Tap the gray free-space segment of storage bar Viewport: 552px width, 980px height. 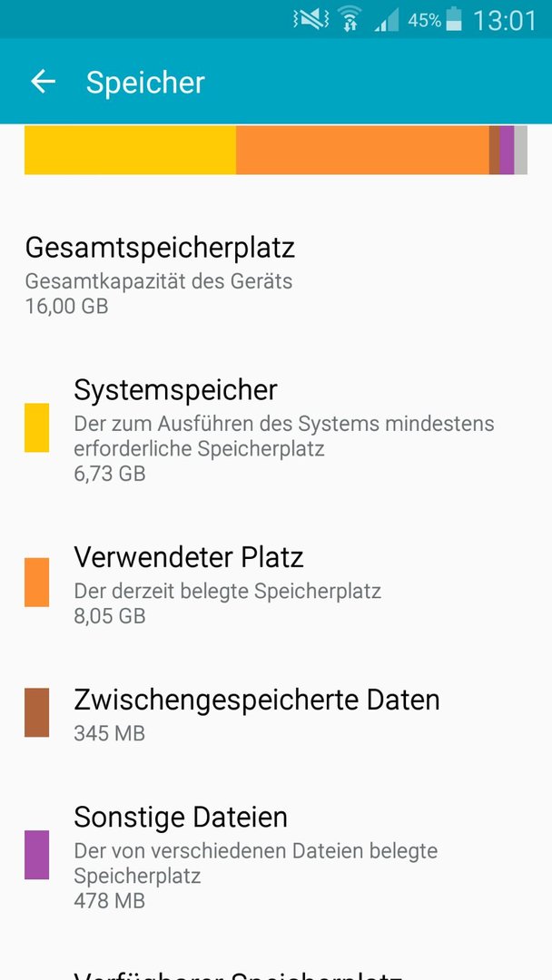point(521,150)
